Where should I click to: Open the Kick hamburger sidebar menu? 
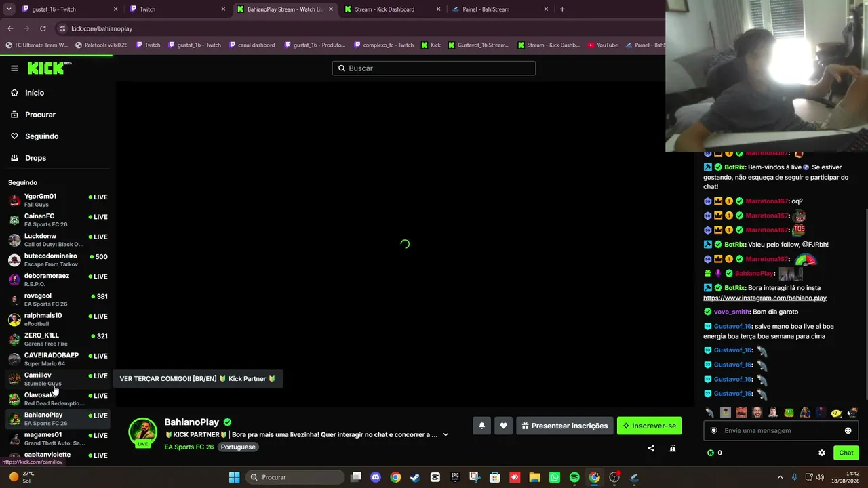[14, 68]
